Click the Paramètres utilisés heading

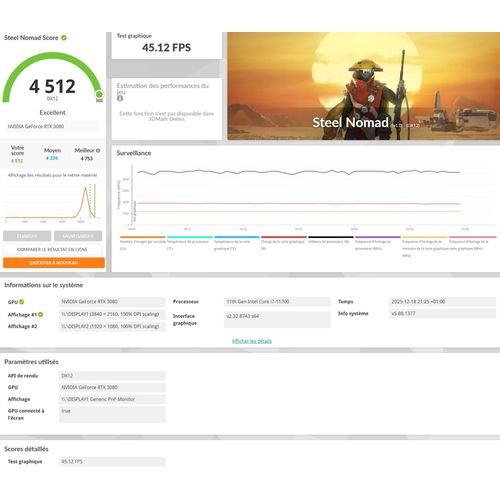point(31,362)
